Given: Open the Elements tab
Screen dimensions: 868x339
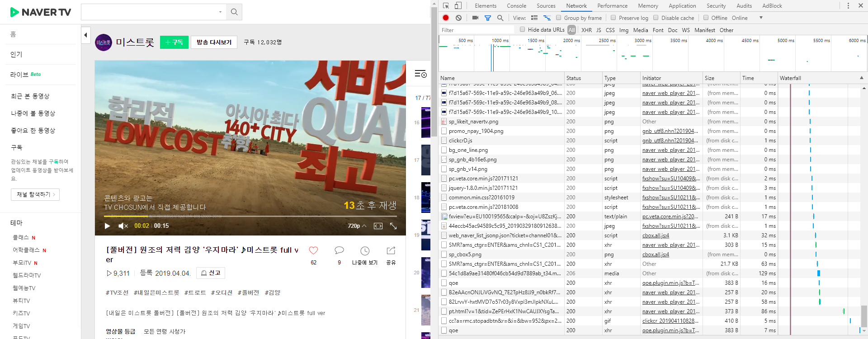Looking at the screenshot, I should pyautogui.click(x=486, y=6).
